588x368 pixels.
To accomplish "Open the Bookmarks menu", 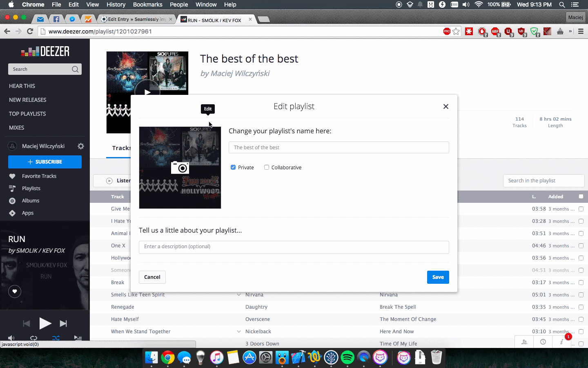I will [148, 4].
